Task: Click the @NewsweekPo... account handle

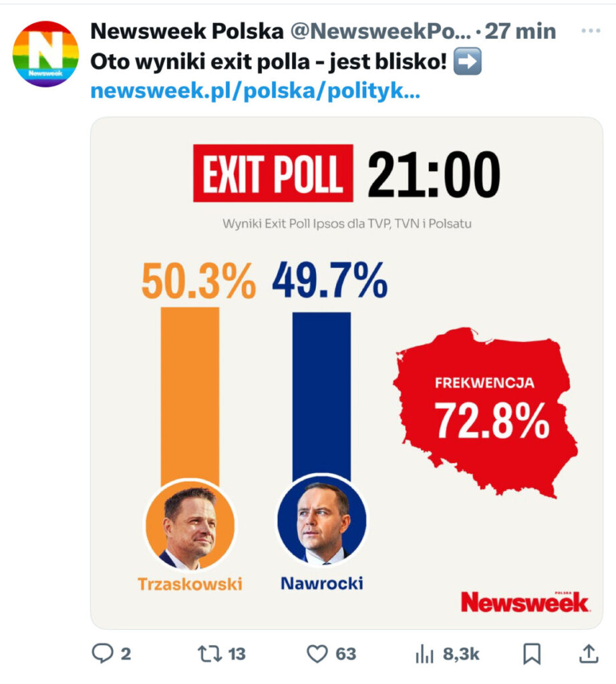Action: pos(381,31)
